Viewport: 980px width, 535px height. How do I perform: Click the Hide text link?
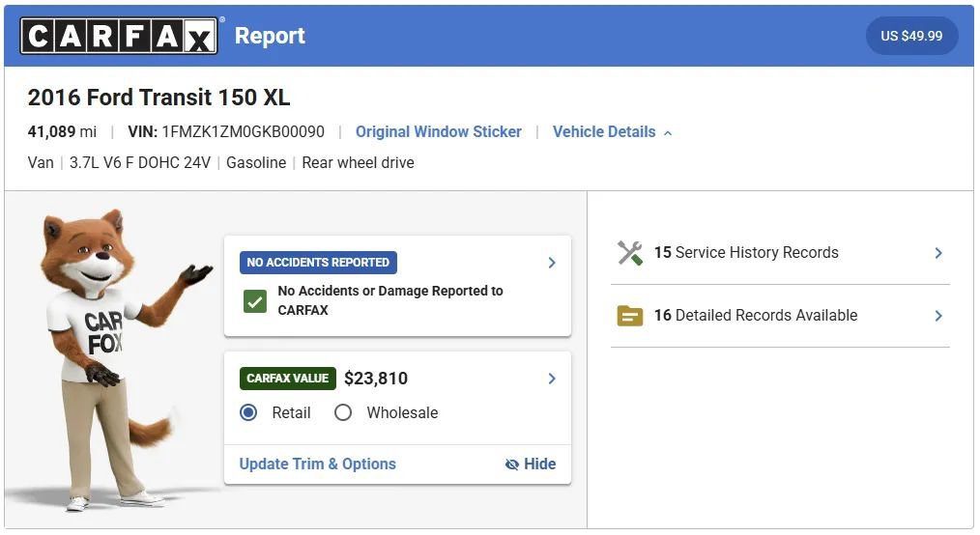540,464
